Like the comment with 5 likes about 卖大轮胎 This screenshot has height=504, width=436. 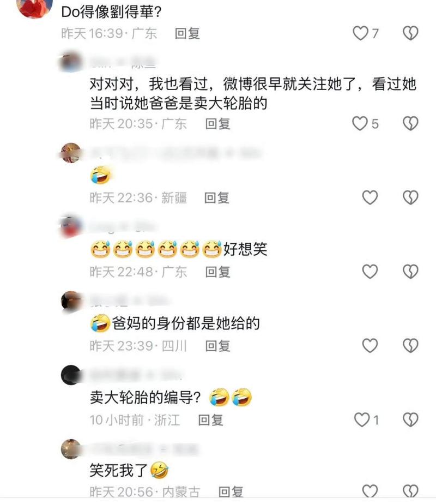pos(360,123)
